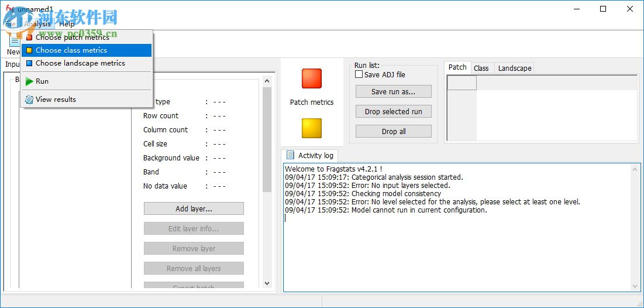
Task: Enable the Save ADJ file checkbox
Action: (x=359, y=74)
